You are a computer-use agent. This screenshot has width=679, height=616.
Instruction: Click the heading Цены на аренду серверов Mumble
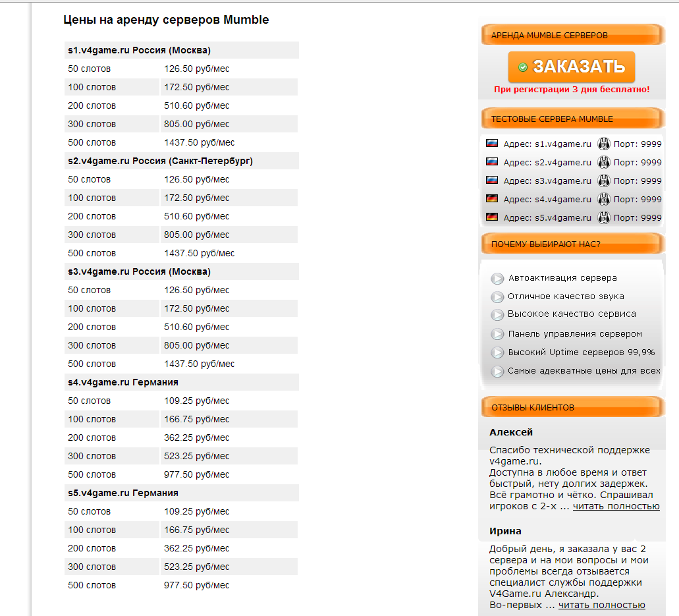pos(166,20)
